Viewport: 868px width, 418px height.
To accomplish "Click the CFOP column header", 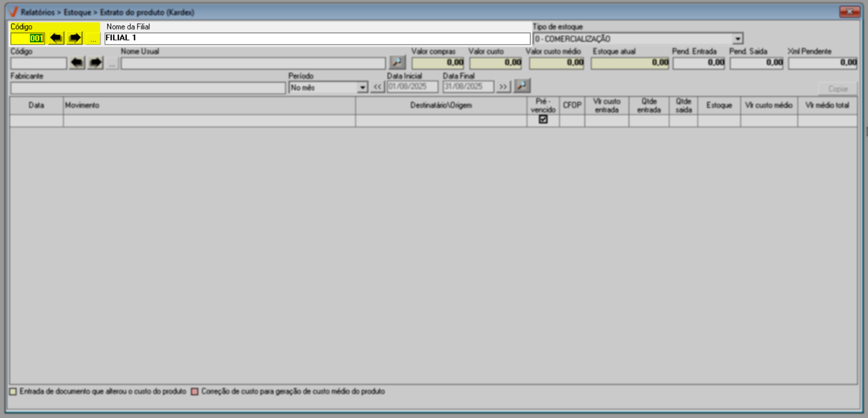I will [572, 105].
